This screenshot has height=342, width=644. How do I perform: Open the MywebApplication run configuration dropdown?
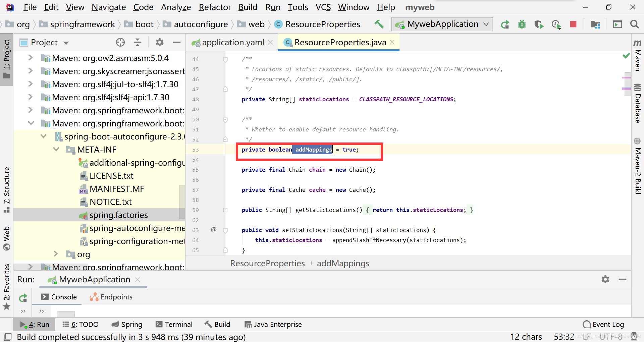[x=442, y=24]
